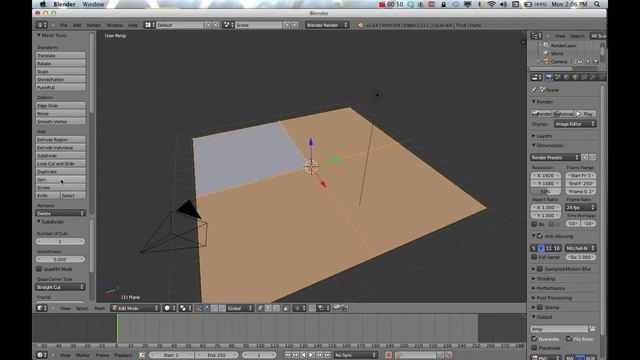Toggle the Sampled Motion Blur checkbox
The image size is (640, 360).
[540, 269]
